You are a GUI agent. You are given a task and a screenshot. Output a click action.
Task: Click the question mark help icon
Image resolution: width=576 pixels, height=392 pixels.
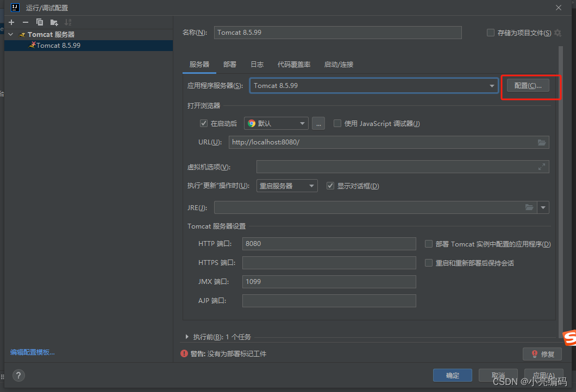(18, 375)
